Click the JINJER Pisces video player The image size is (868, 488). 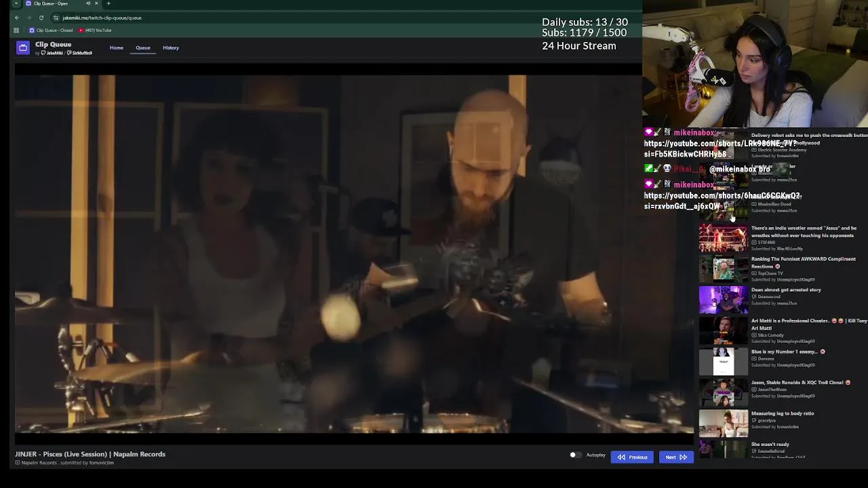tap(354, 254)
